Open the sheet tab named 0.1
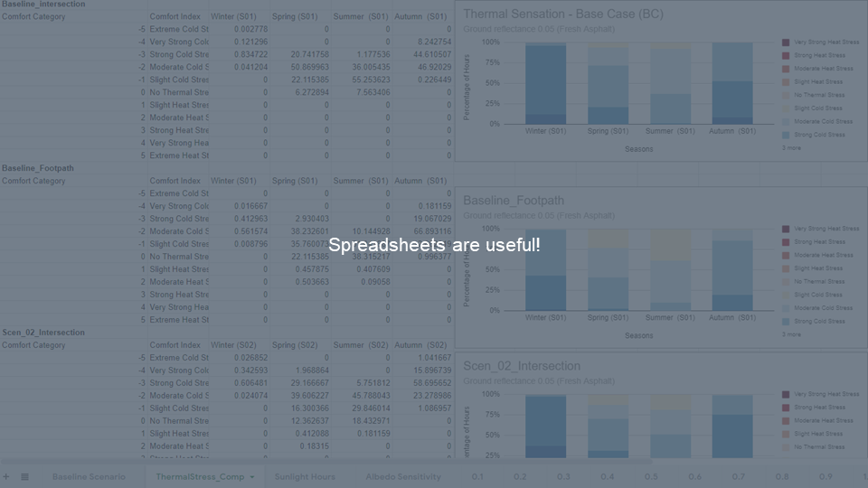 (477, 476)
